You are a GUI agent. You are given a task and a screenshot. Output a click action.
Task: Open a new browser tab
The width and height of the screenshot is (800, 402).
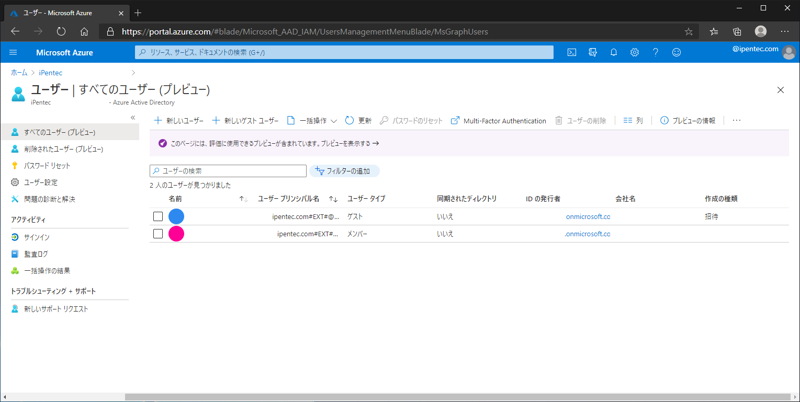[x=138, y=13]
